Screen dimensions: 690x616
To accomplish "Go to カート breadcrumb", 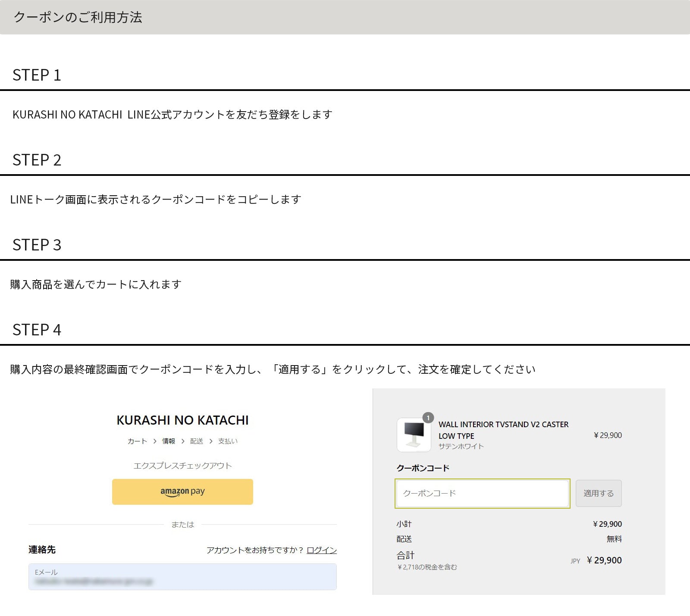I will click(137, 441).
